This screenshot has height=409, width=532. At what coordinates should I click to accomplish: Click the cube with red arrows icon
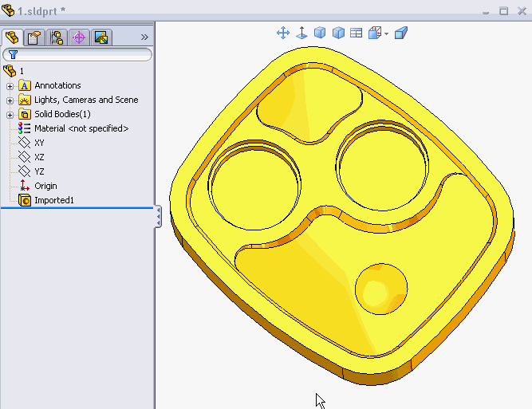[374, 33]
